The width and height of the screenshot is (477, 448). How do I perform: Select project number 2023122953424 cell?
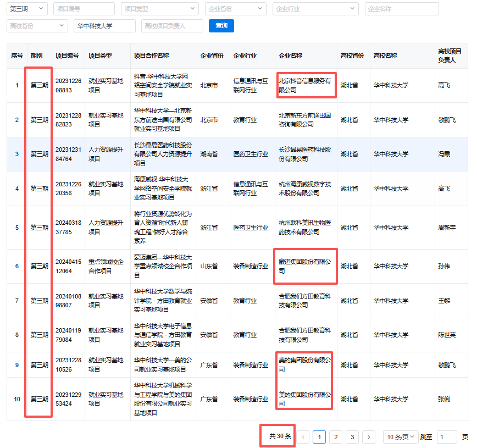click(x=69, y=399)
